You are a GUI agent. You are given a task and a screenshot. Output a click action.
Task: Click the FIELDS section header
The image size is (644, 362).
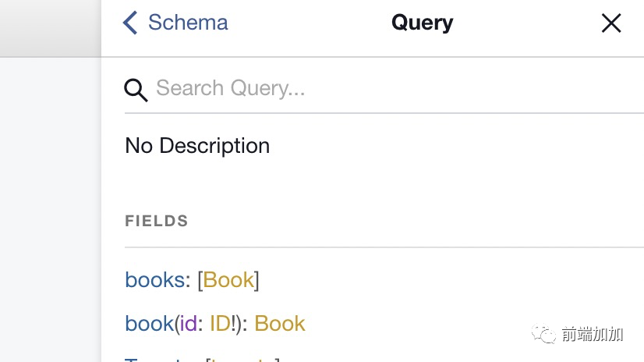(157, 221)
